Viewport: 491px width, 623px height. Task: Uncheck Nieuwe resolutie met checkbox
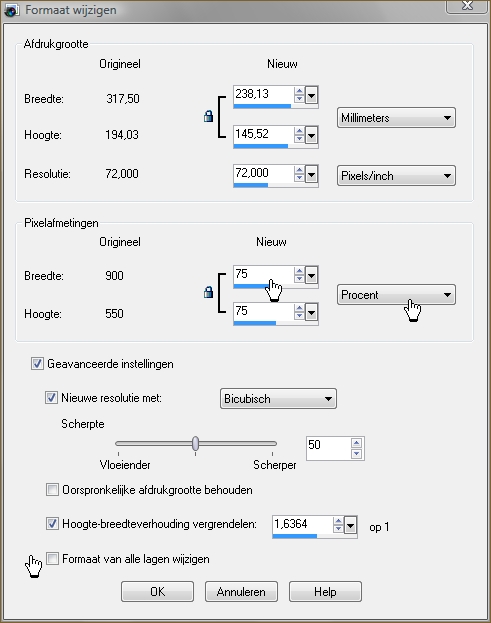pos(51,398)
